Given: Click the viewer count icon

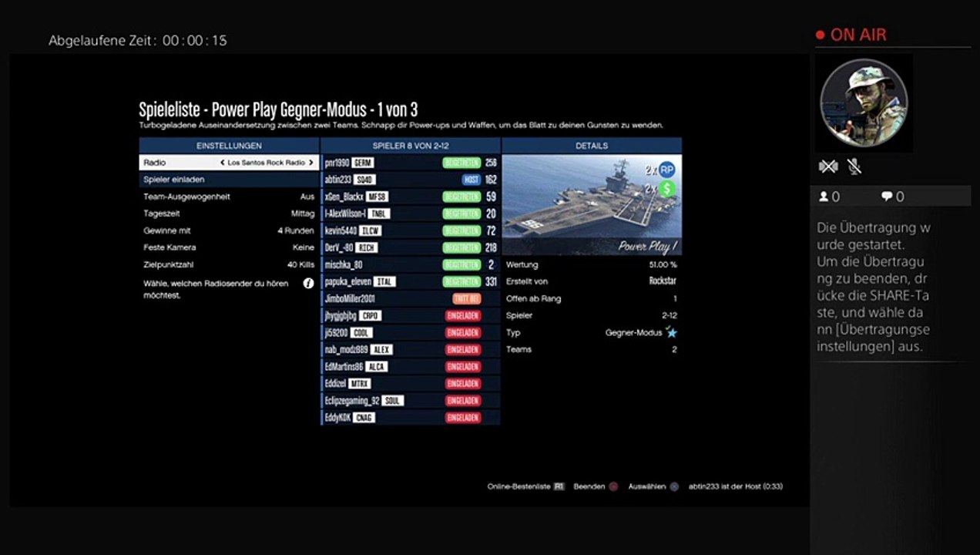Looking at the screenshot, I should [824, 197].
